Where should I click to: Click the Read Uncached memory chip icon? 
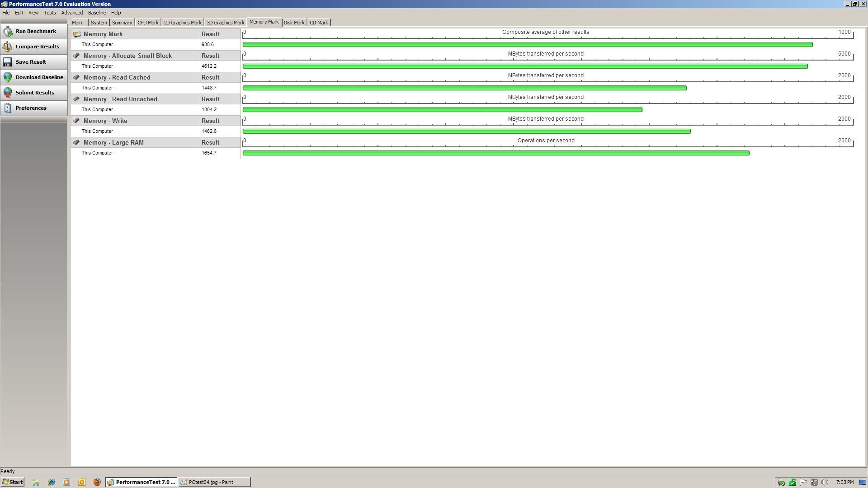pyautogui.click(x=77, y=99)
